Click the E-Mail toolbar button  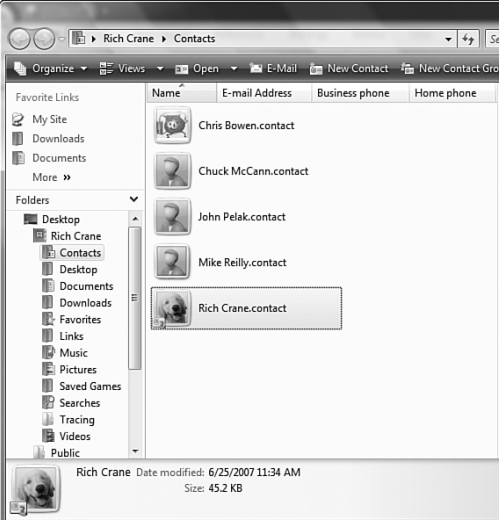tap(273, 69)
